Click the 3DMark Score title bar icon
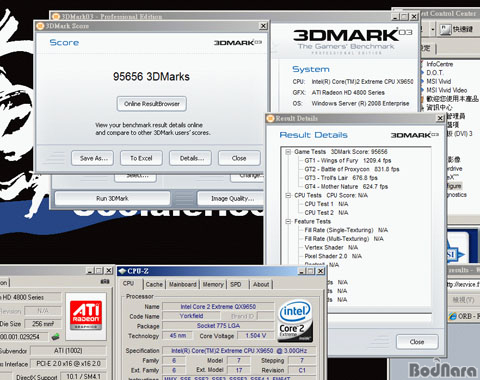This screenshot has width=480, height=380. tap(40, 26)
